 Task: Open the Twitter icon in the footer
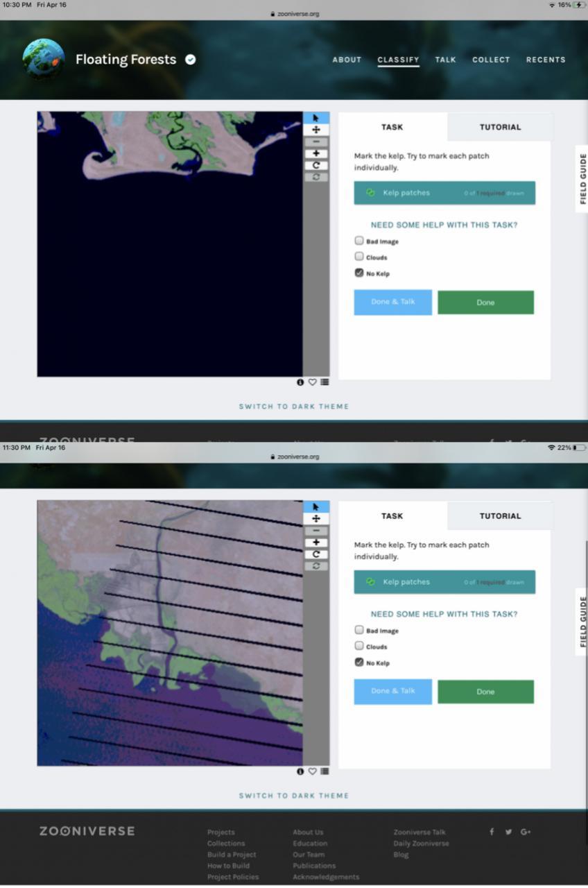(x=508, y=832)
